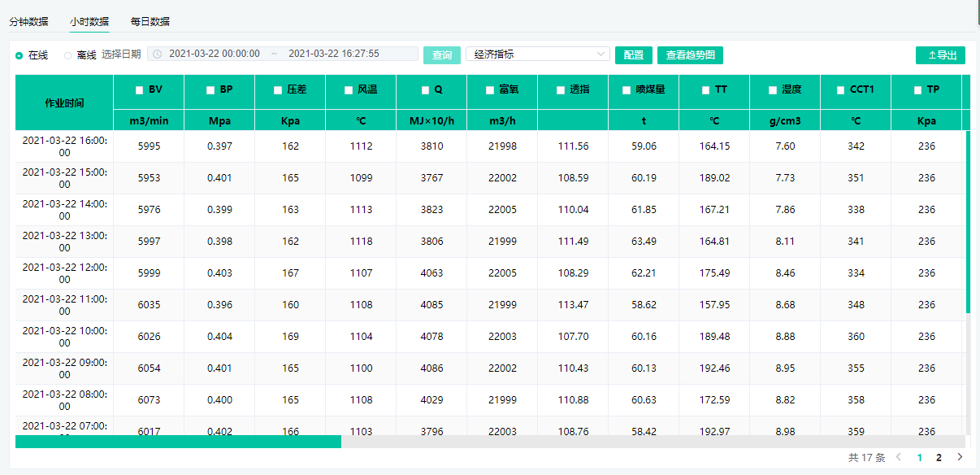Click Q value 3810
The image size is (980, 475).
[x=431, y=146]
